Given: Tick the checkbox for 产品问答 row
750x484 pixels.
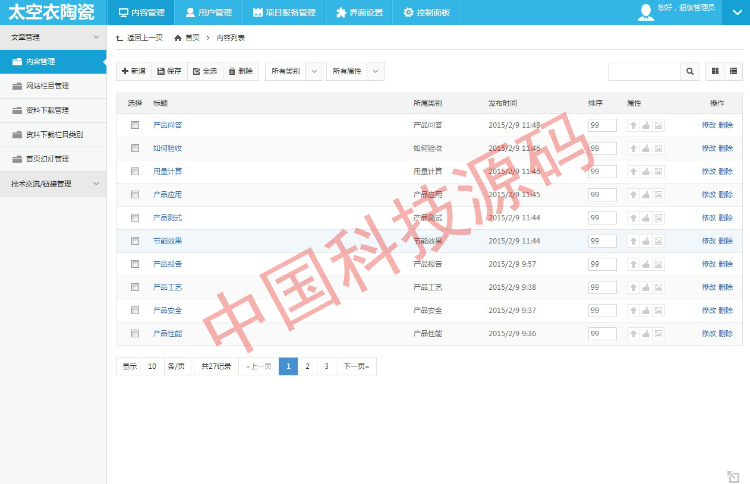Looking at the screenshot, I should coord(135,125).
